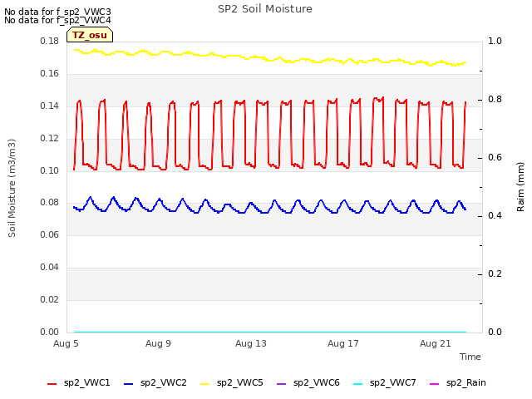Select the sp2_VWC2 legend label
The image size is (532, 399).
164,382
